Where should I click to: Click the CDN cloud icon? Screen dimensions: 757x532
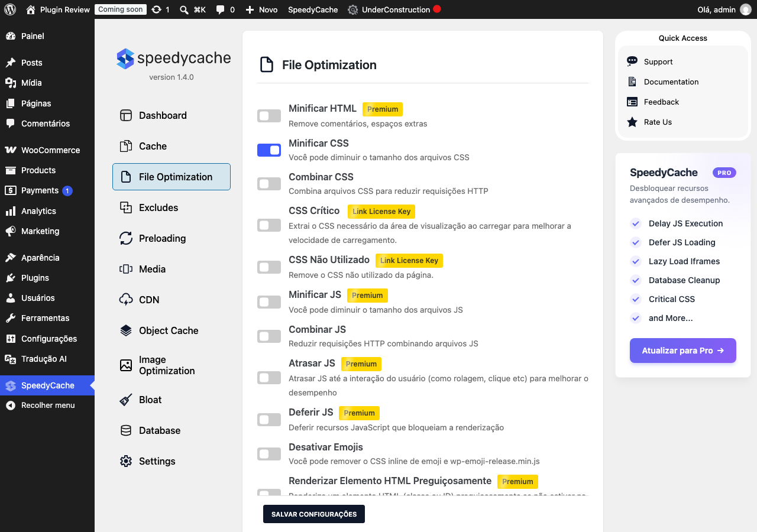click(126, 300)
